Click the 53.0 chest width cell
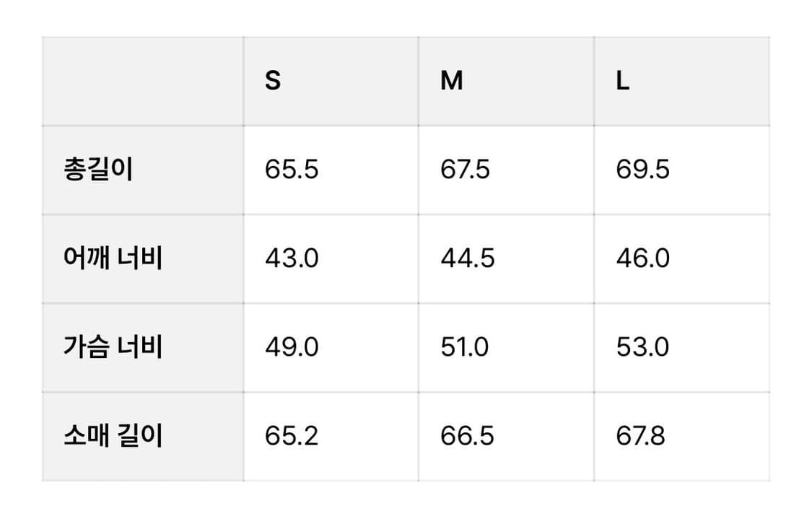Viewport: 812px width, 506px height. click(682, 347)
